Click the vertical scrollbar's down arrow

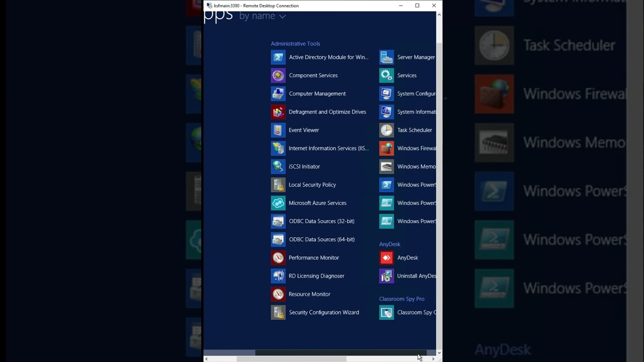point(439,353)
